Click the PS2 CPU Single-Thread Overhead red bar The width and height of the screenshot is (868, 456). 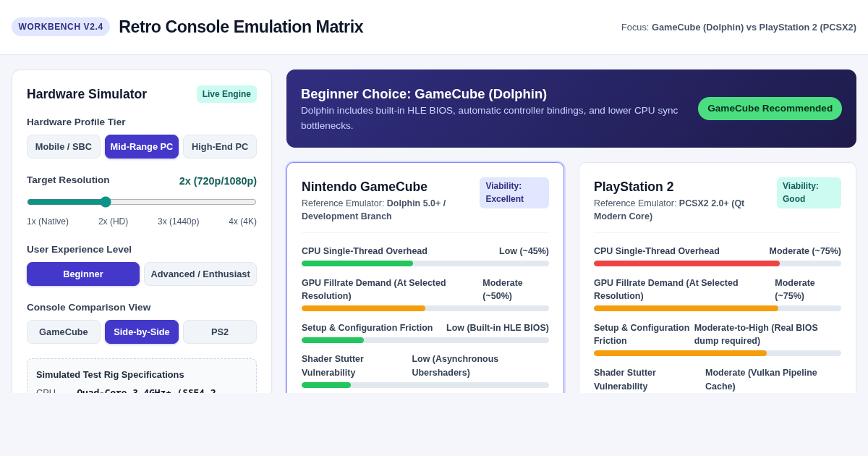pyautogui.click(x=686, y=263)
